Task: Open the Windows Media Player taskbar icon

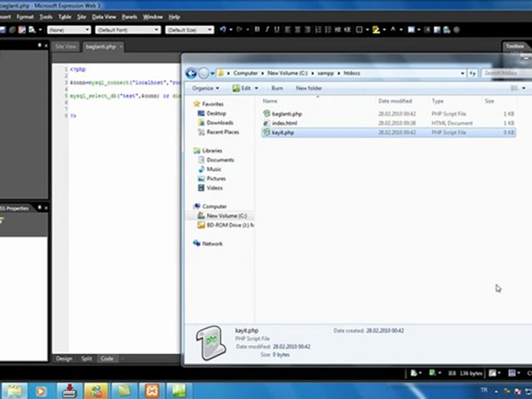Action: click(40, 391)
